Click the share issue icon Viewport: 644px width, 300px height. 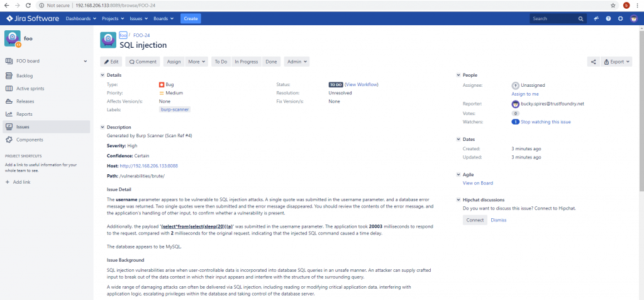pyautogui.click(x=593, y=62)
